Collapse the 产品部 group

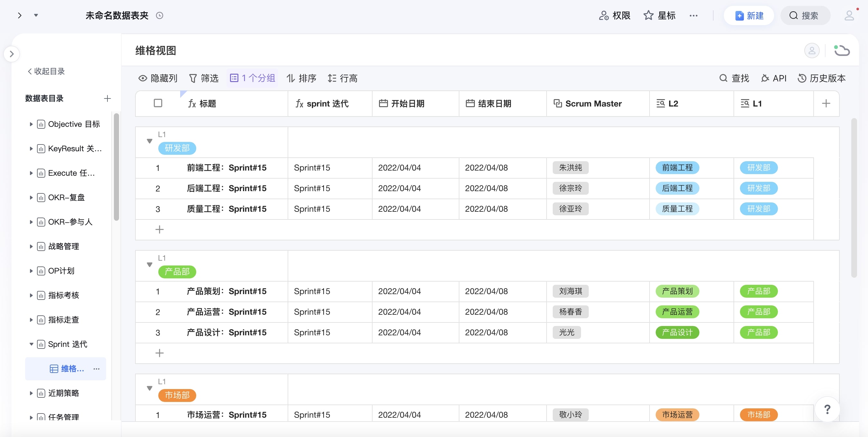[150, 265]
